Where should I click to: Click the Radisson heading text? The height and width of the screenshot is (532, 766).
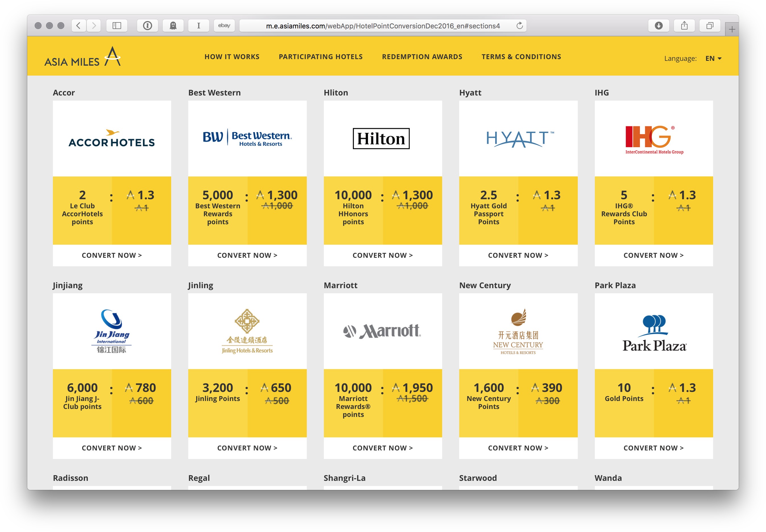pyautogui.click(x=70, y=478)
